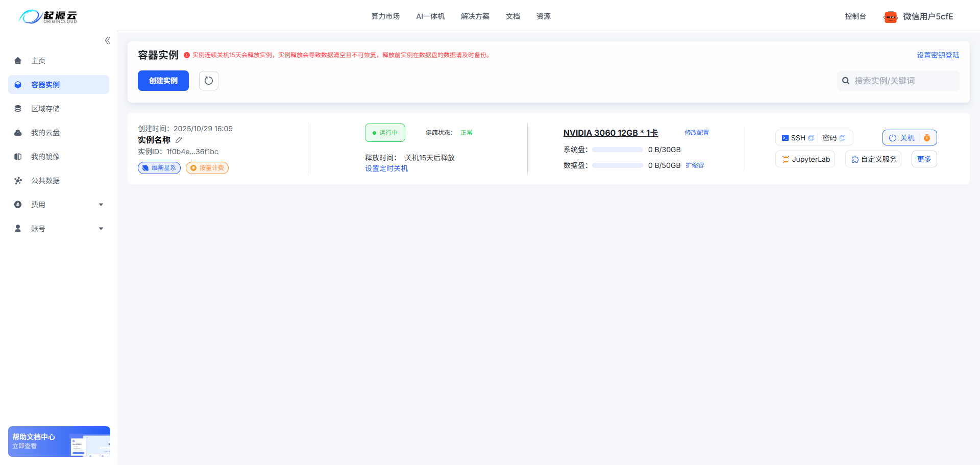Click the 微信用户5cfE username

pos(928,16)
